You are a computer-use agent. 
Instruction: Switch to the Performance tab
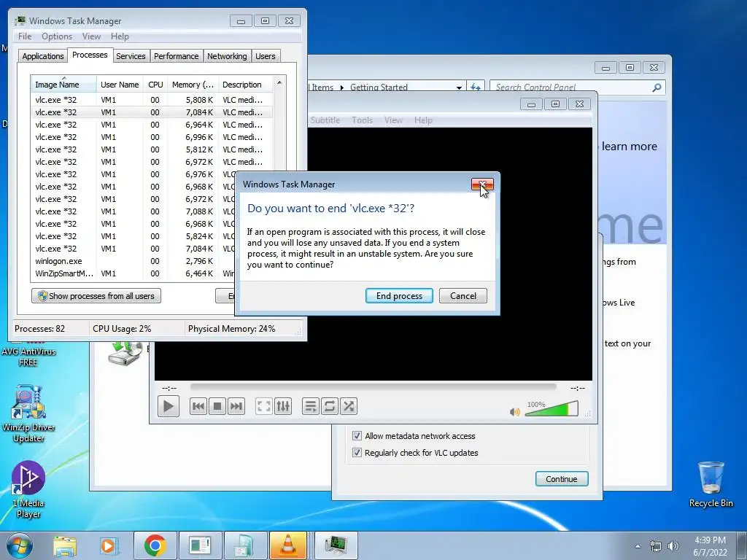(x=177, y=55)
